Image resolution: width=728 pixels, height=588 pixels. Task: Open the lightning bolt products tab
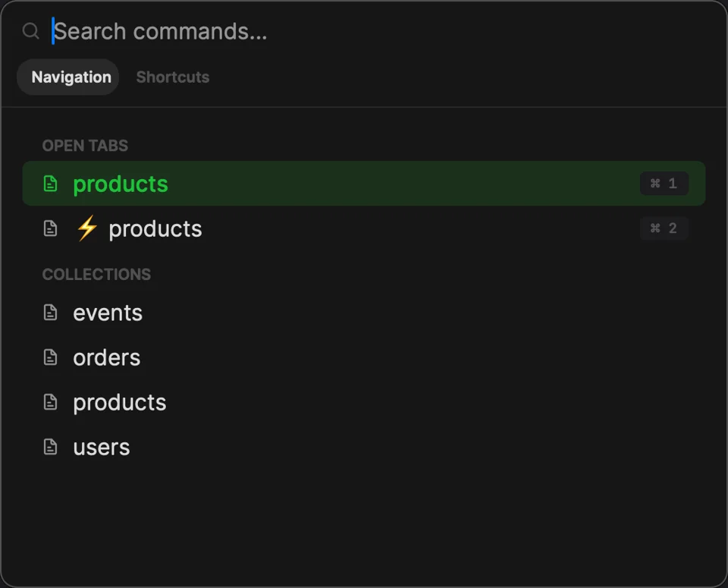point(364,228)
